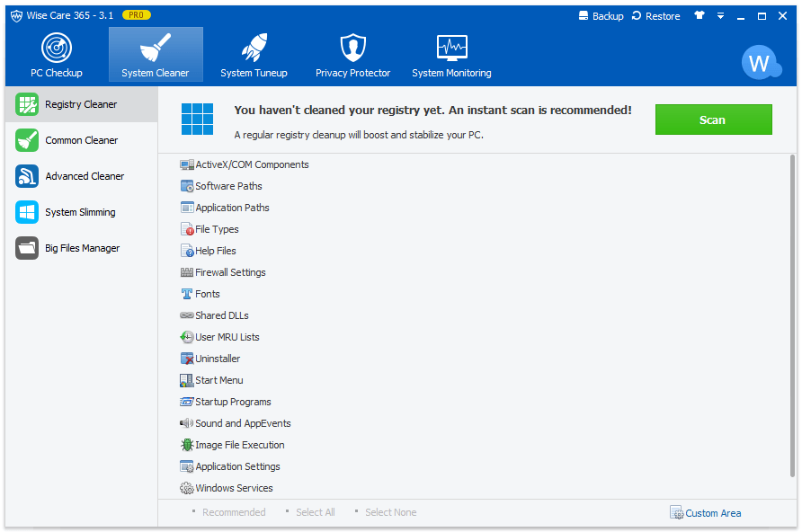The width and height of the screenshot is (802, 532).
Task: Click the Shared DLLs icon
Action: click(187, 315)
